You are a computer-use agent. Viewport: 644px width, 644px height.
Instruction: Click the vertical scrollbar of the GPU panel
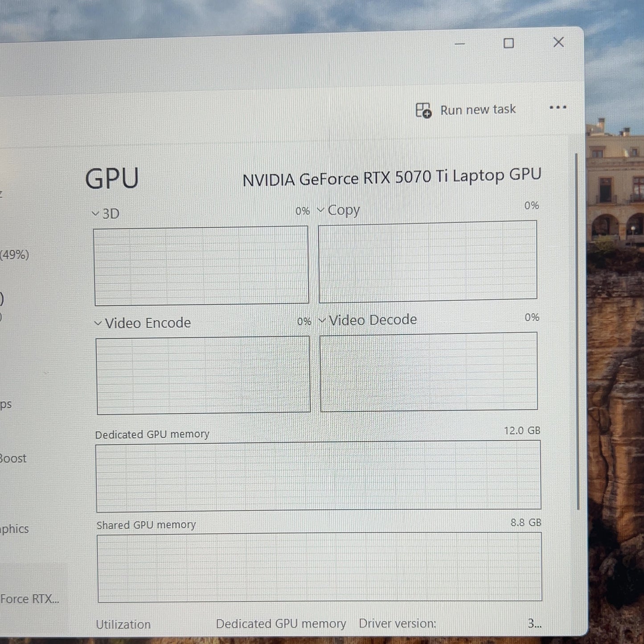coord(577,332)
